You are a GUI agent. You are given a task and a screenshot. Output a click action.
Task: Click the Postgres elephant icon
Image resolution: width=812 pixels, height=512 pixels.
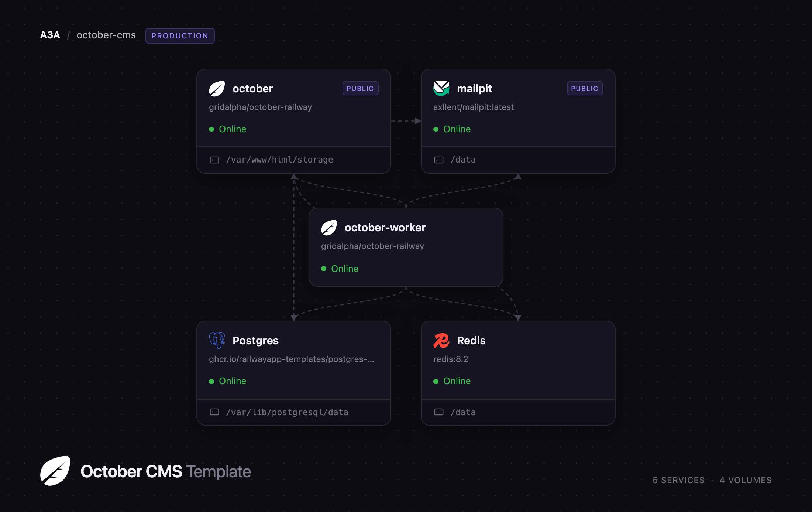pos(217,341)
